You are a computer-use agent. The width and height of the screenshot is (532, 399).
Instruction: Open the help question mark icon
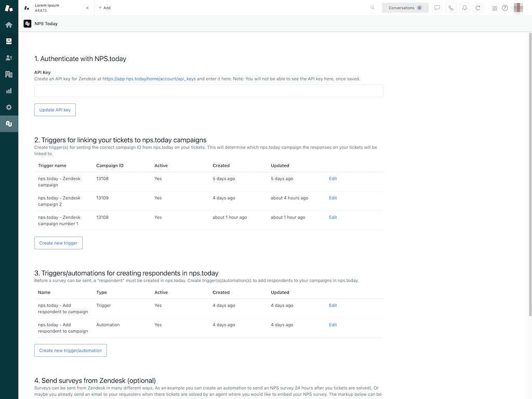505,8
